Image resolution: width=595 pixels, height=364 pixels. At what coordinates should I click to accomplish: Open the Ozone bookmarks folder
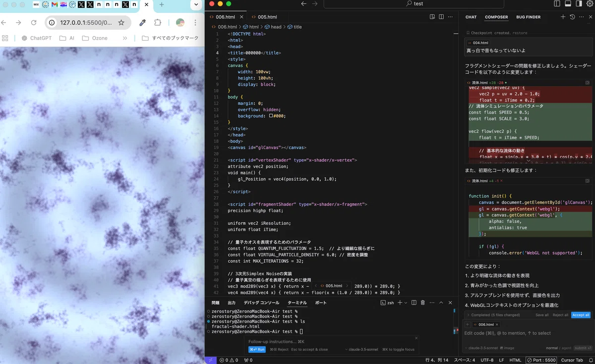point(95,38)
